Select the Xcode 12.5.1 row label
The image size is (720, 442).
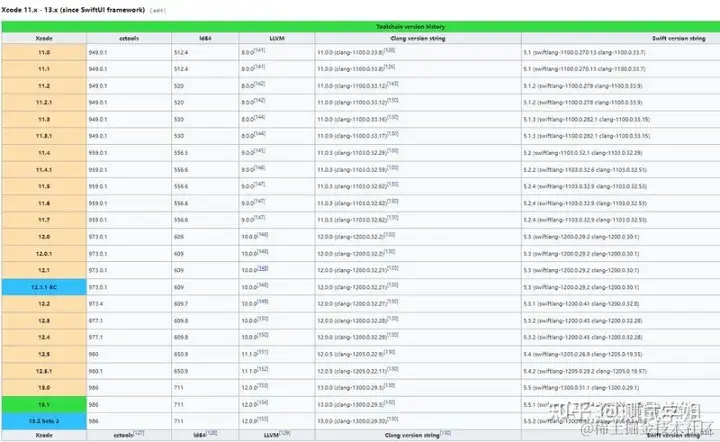(x=44, y=371)
